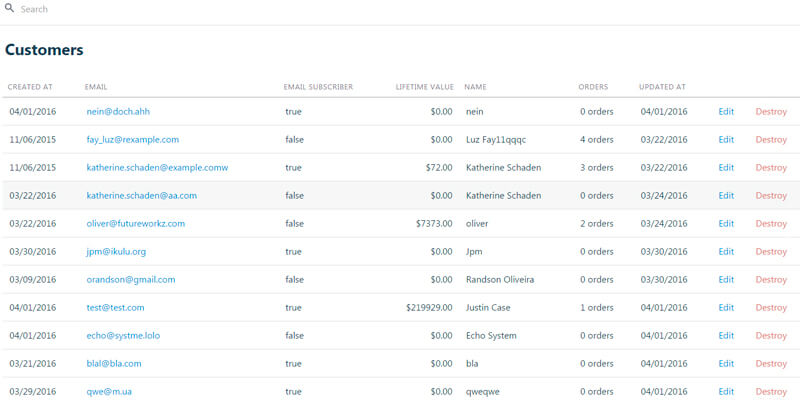Edit the nein customer row

click(726, 112)
